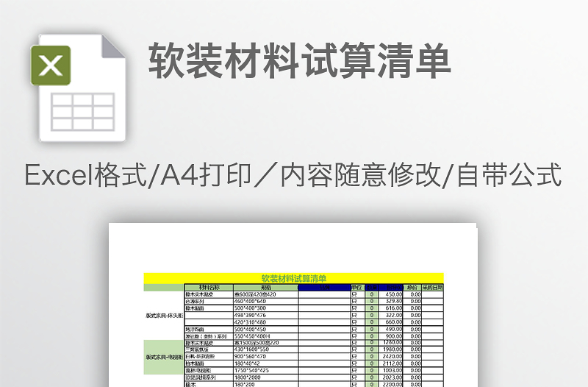The width and height of the screenshot is (588, 387).
Task: Select the price cell 660.00
Action: [390, 322]
